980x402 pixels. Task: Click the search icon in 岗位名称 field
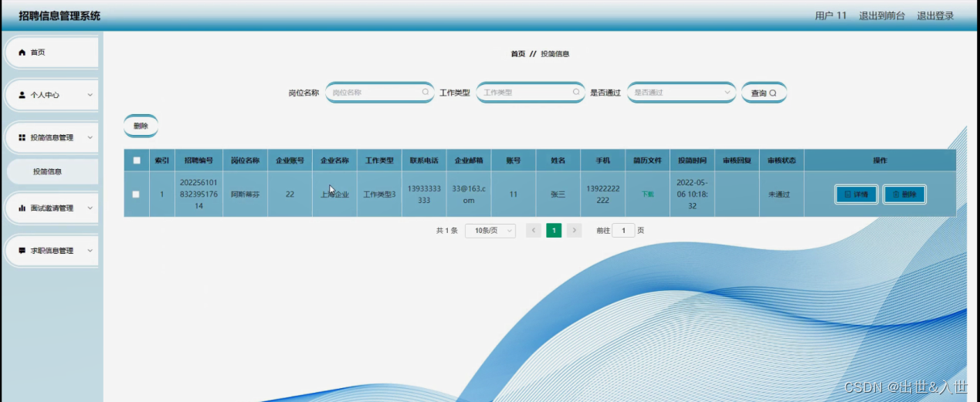tap(425, 93)
